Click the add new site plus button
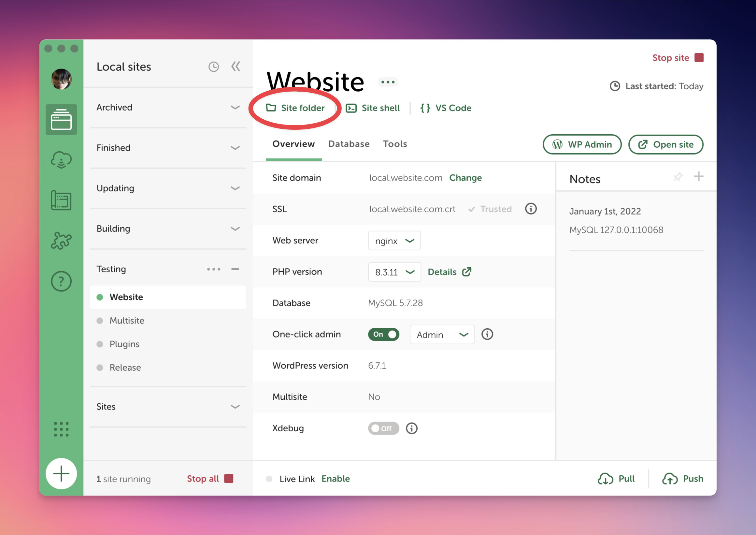Screen dimensions: 756x535 pos(61,474)
